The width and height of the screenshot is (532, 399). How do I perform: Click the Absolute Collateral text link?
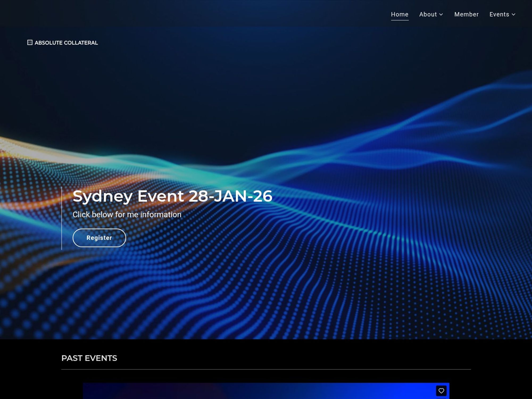(66, 43)
